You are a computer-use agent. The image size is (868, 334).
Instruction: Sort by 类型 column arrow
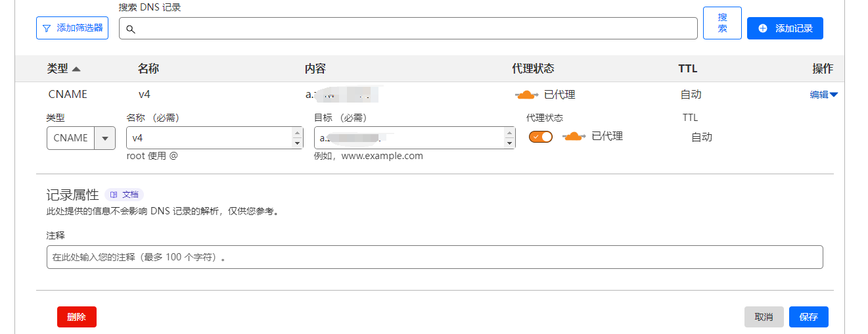click(x=76, y=69)
